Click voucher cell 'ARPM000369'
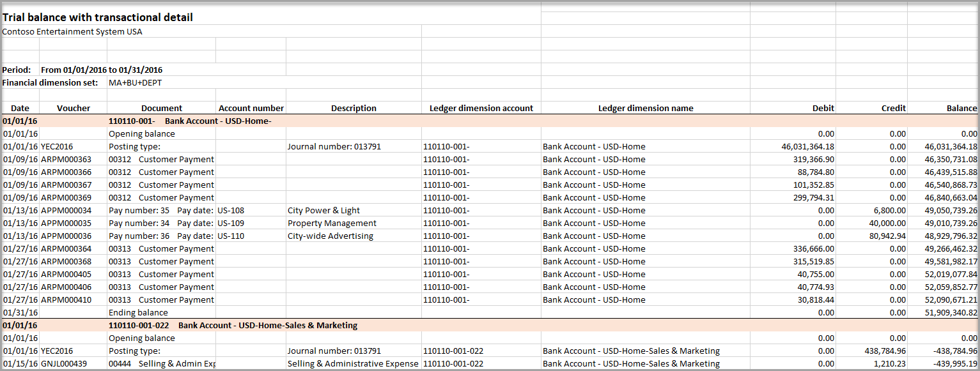The image size is (980, 371). (66, 197)
